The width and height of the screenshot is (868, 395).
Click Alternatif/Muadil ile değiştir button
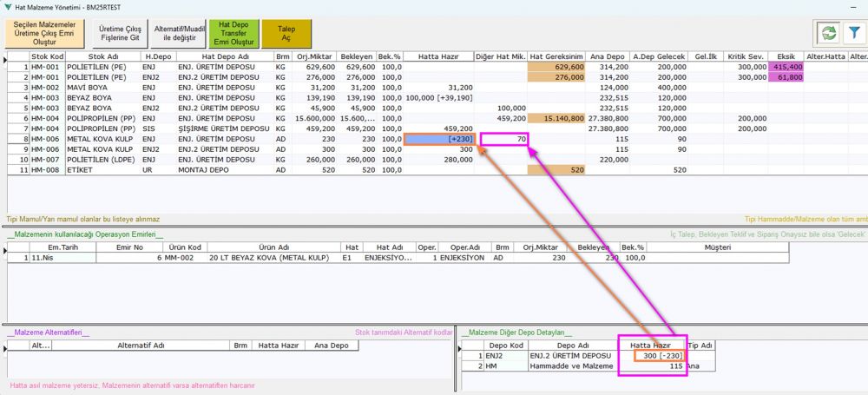178,34
